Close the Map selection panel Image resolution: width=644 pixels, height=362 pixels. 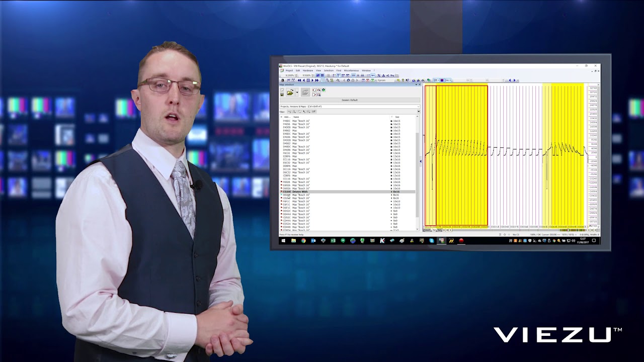420,84
